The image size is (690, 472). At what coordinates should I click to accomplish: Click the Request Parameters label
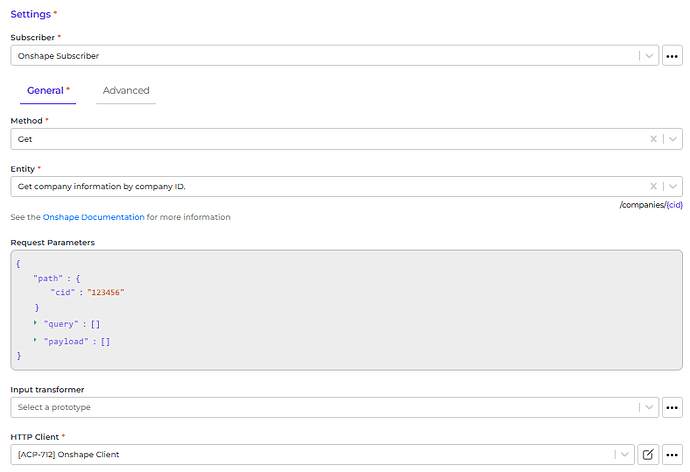coord(52,242)
